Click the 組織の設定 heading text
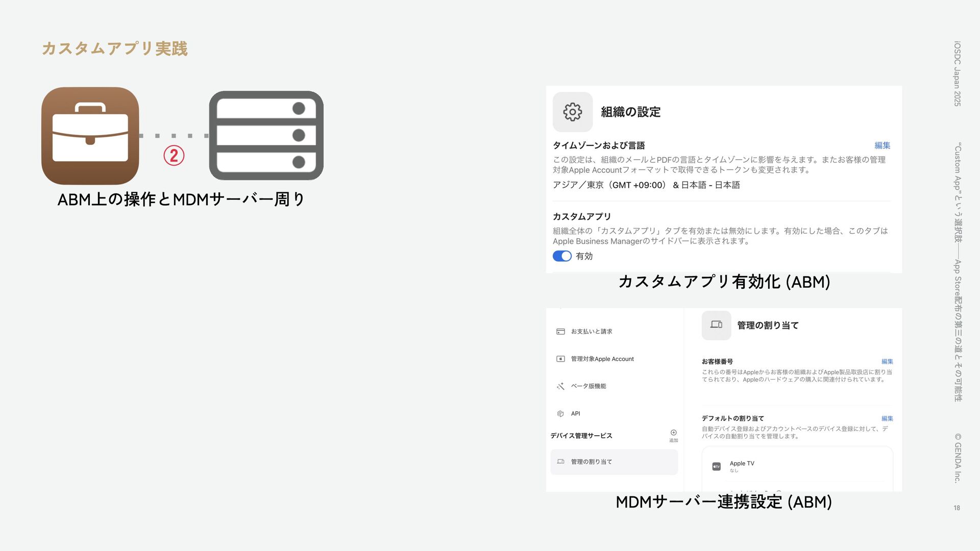 pyautogui.click(x=630, y=112)
